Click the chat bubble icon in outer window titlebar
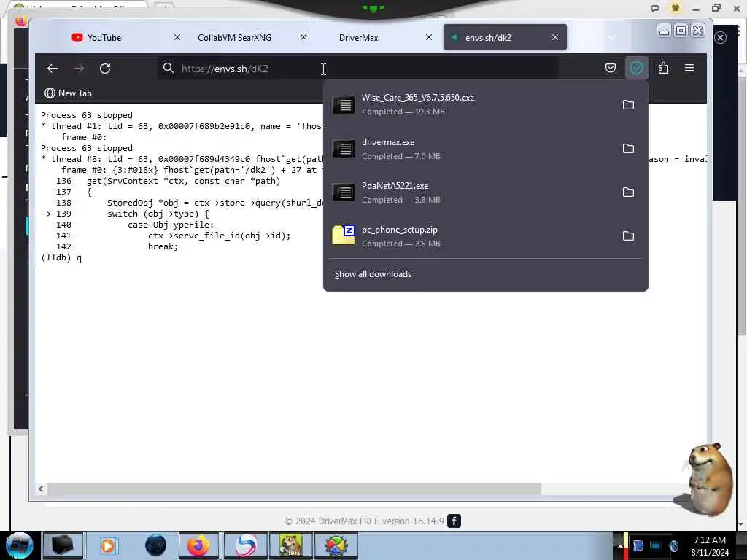 pos(655,8)
